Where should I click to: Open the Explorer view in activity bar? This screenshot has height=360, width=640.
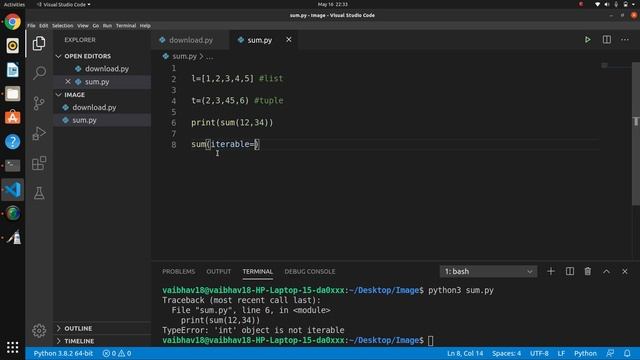(39, 43)
